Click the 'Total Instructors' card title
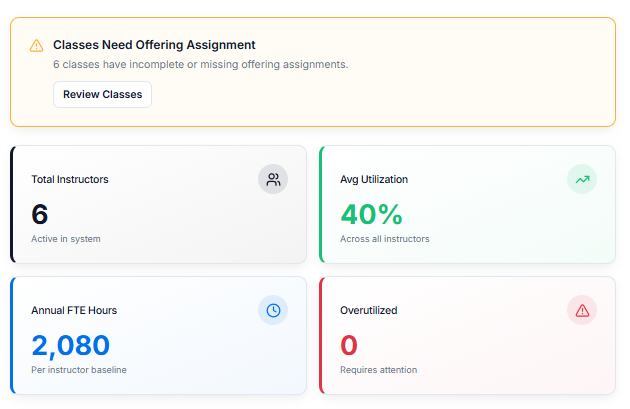Image resolution: width=630 pixels, height=409 pixels. tap(70, 179)
